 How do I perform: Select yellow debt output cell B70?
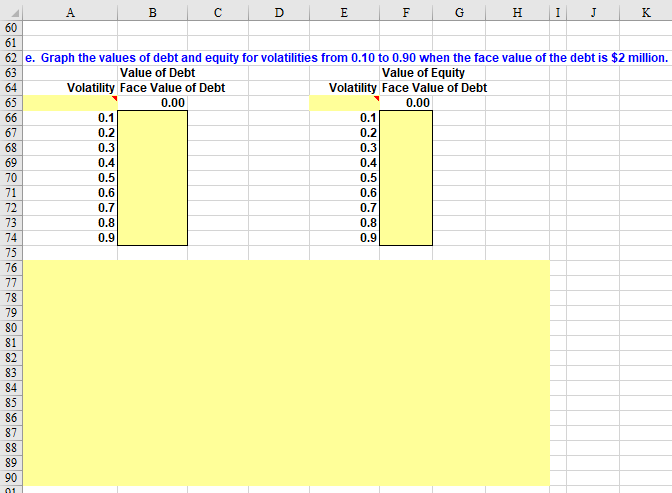[x=153, y=178]
